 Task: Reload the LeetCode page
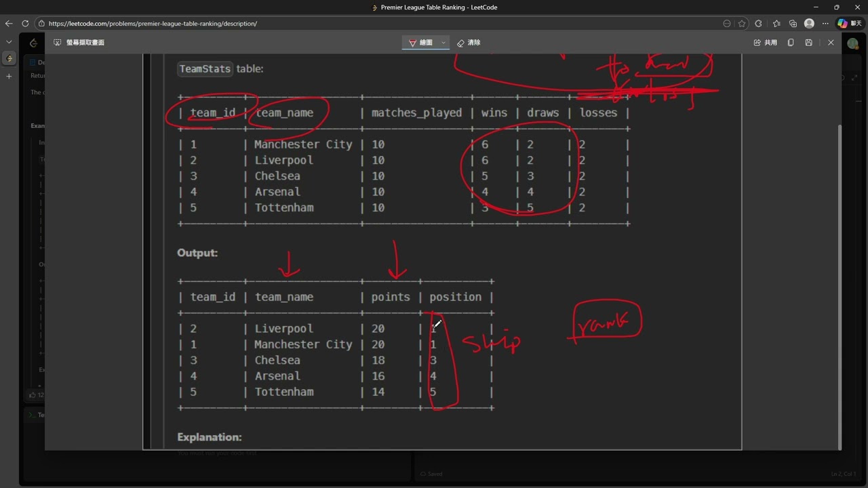pyautogui.click(x=25, y=23)
